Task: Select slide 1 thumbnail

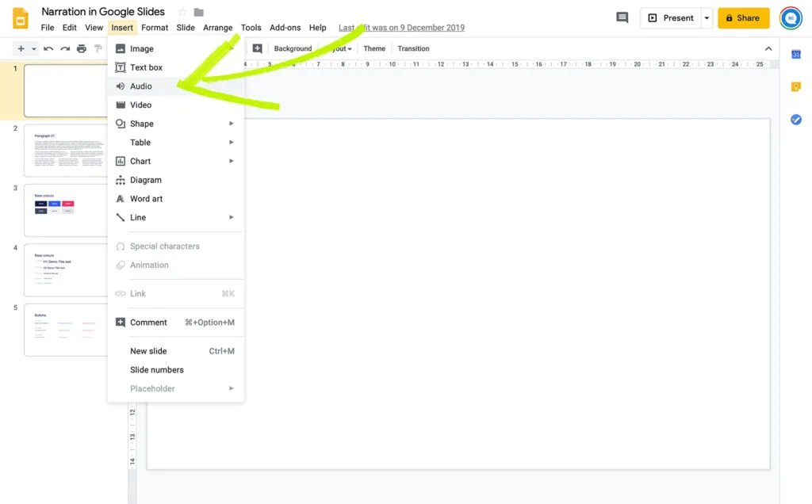Action: coord(66,90)
